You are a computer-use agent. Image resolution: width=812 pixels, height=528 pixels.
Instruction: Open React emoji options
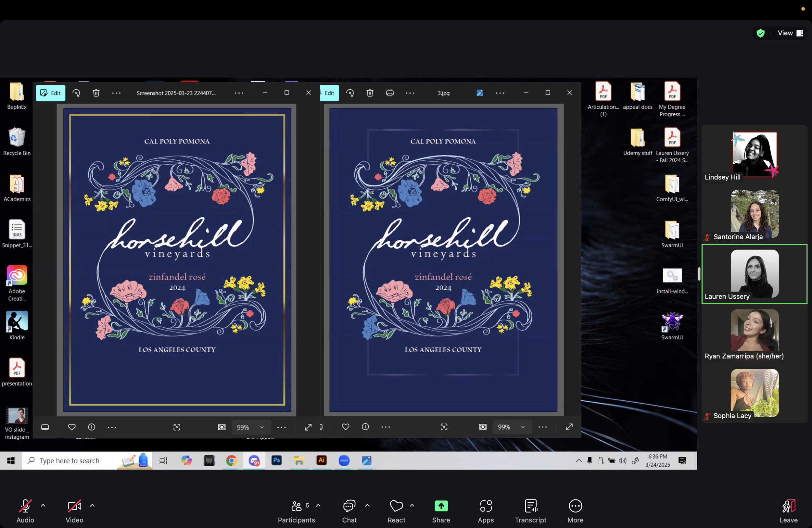(x=397, y=511)
